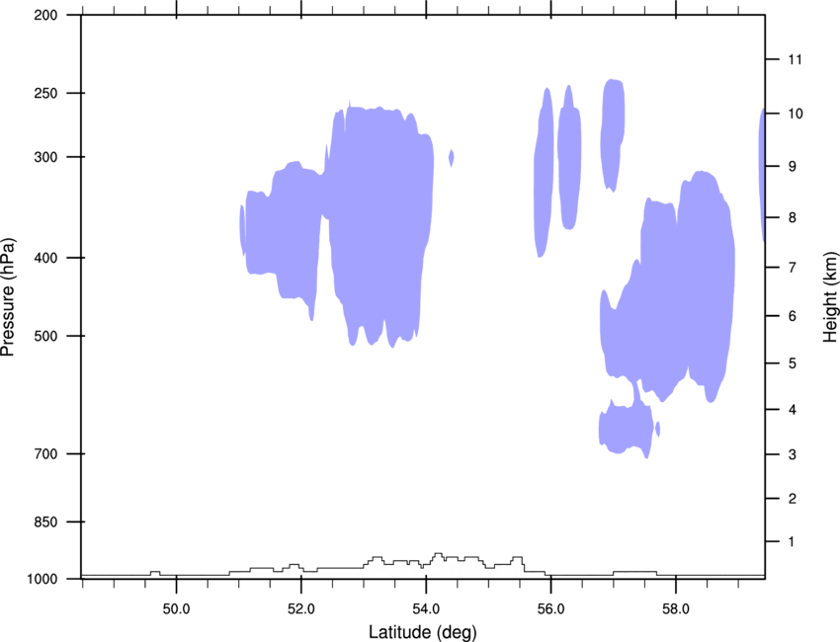Click the 5 km height label

pos(793,363)
